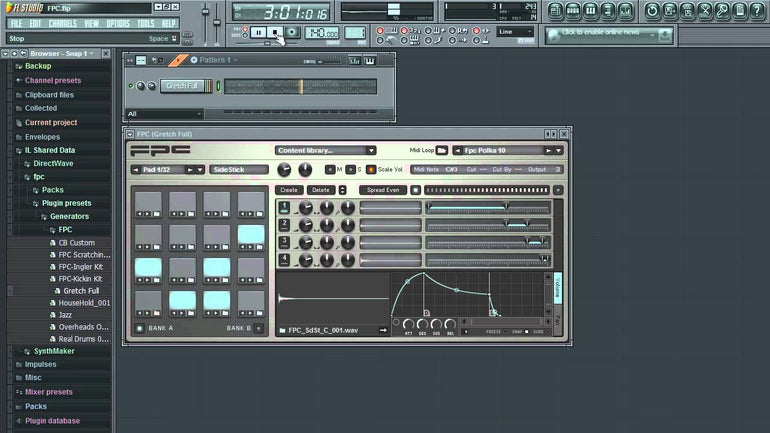
Task: Open the Line snap dropdown
Action: point(515,32)
